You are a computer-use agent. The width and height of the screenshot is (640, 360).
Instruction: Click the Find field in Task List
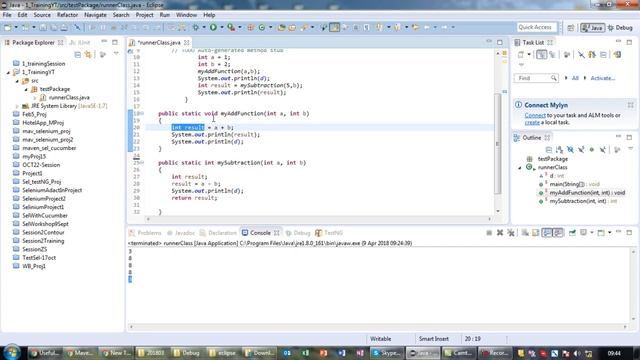536,78
